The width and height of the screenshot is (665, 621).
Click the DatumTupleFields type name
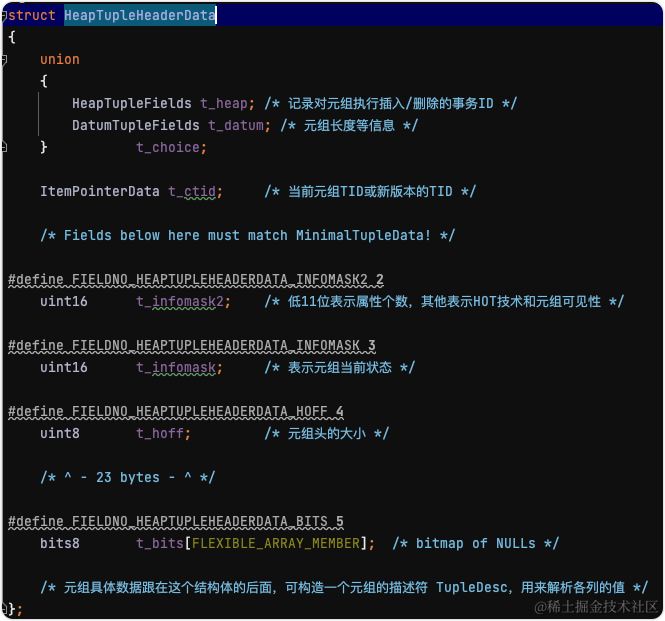(135, 126)
